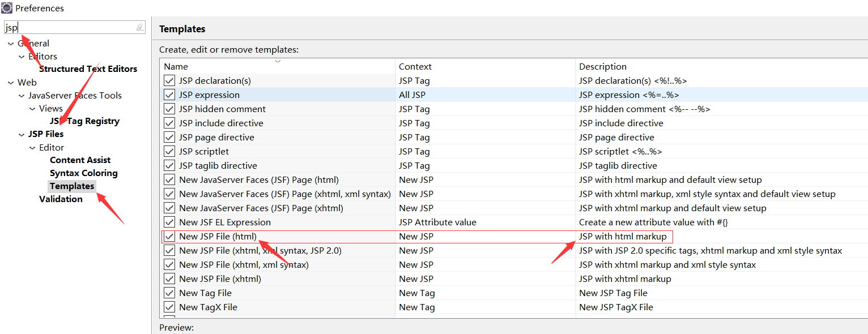Select JSP scriptlet template name

coord(204,152)
